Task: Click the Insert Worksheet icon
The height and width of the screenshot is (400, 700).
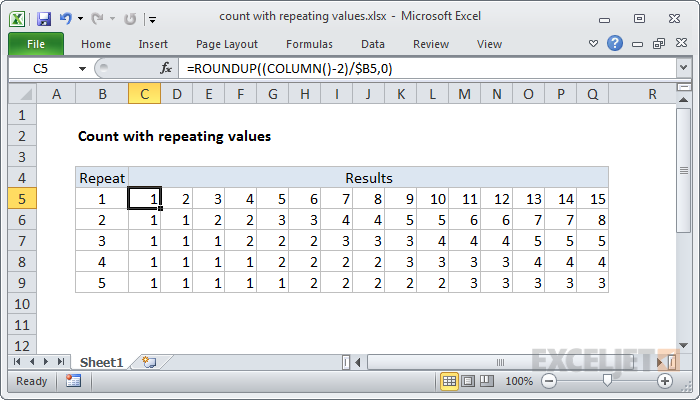Action: click(x=149, y=362)
